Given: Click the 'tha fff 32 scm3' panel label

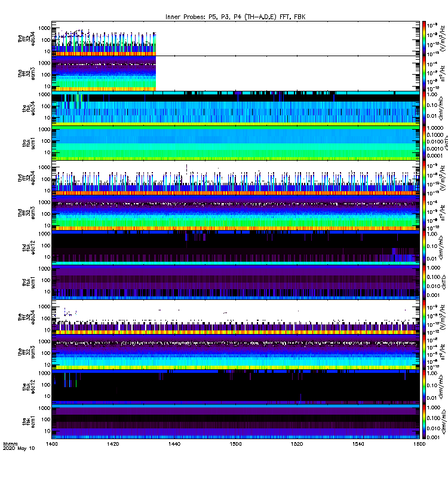Looking at the screenshot, I should (26, 73).
